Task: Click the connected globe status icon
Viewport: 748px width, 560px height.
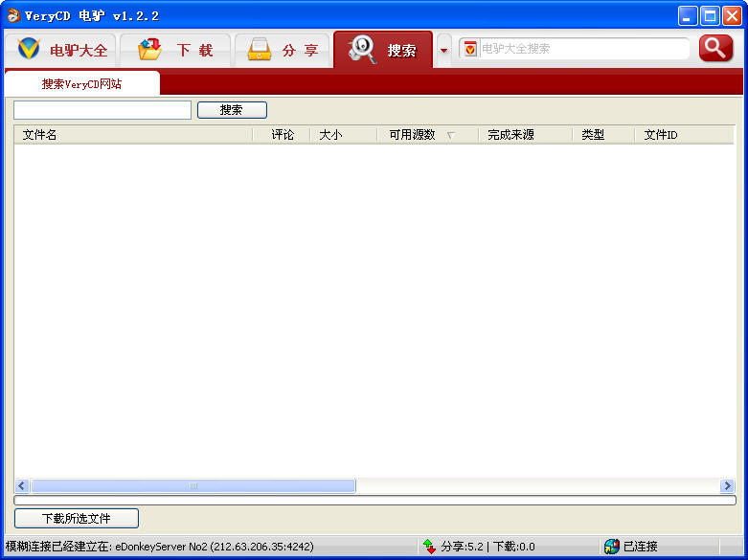Action: coord(612,547)
